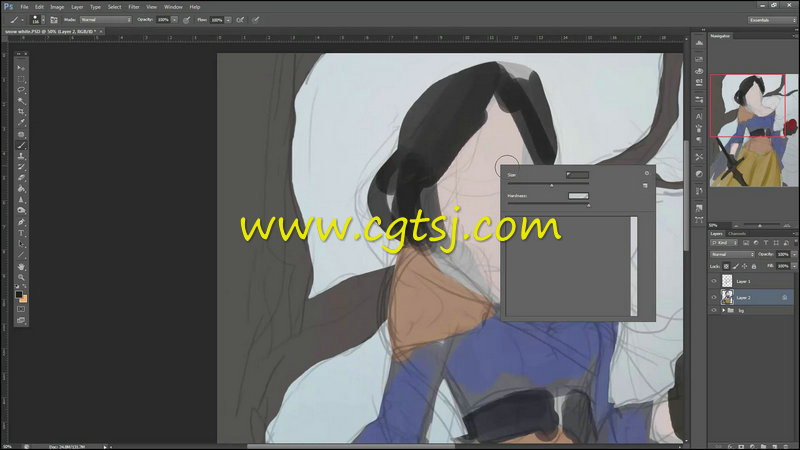Select the Lasso tool
Viewport: 800px width, 450px height.
point(21,90)
